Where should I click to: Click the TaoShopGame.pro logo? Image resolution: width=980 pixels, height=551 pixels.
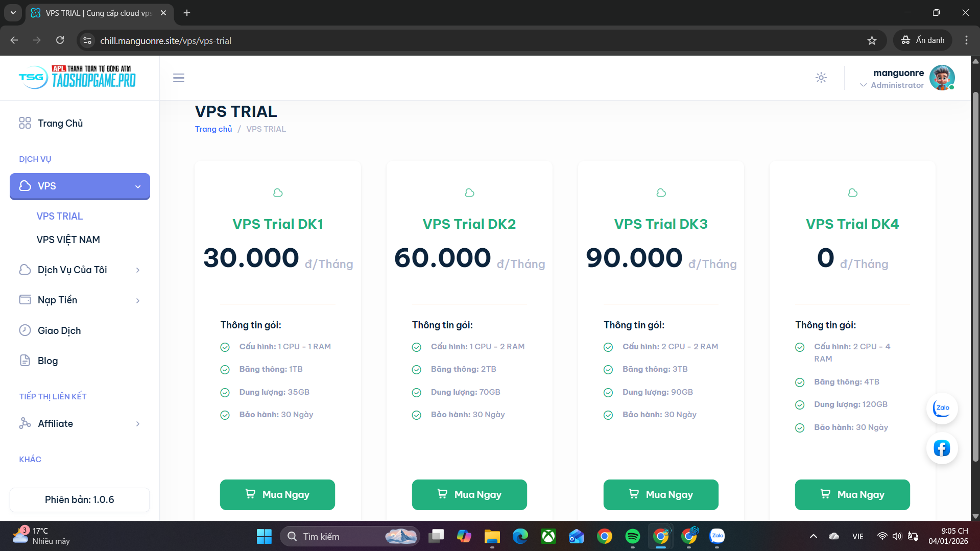coord(78,78)
